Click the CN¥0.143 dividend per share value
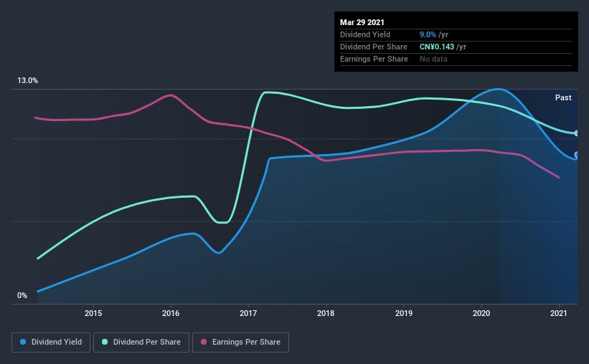Screen dimensions: 589x364 437,47
